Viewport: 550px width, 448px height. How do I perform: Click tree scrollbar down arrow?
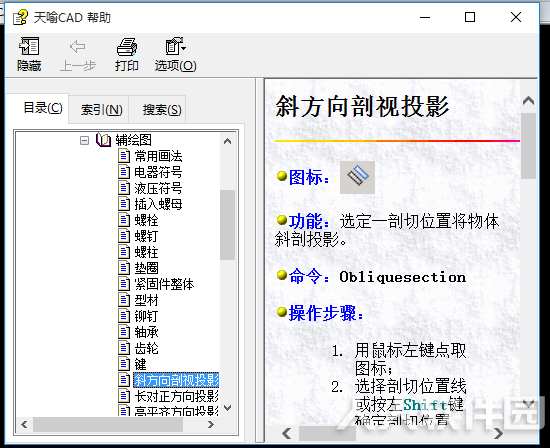pyautogui.click(x=227, y=408)
